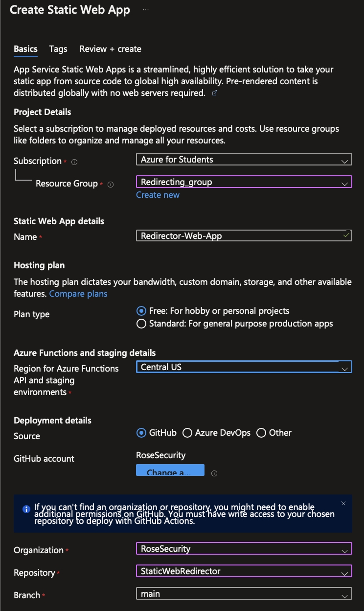This screenshot has width=364, height=611.
Task: Choose Other as the deployment source
Action: coord(261,433)
